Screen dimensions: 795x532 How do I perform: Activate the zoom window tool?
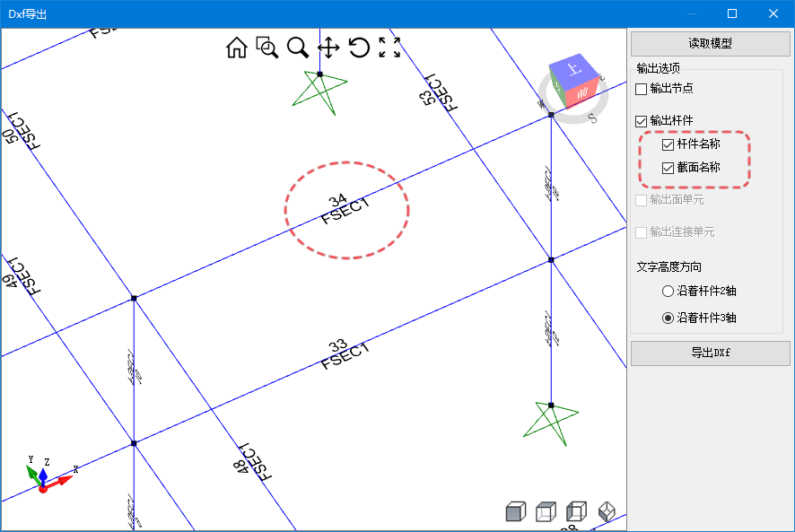(267, 48)
